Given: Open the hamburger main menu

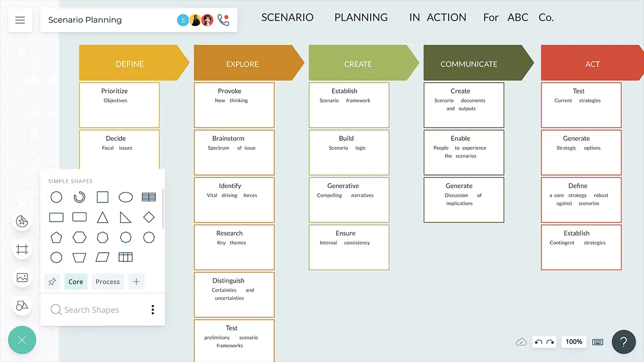Looking at the screenshot, I should 20,20.
